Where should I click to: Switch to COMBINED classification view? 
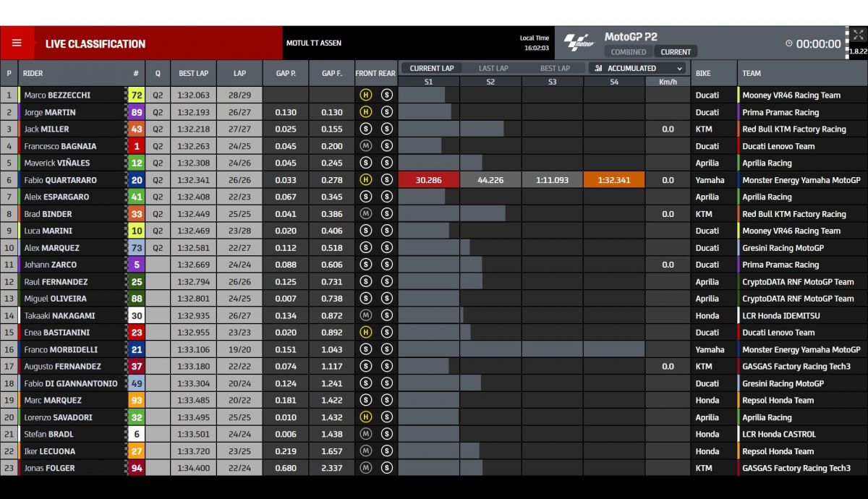coord(629,52)
